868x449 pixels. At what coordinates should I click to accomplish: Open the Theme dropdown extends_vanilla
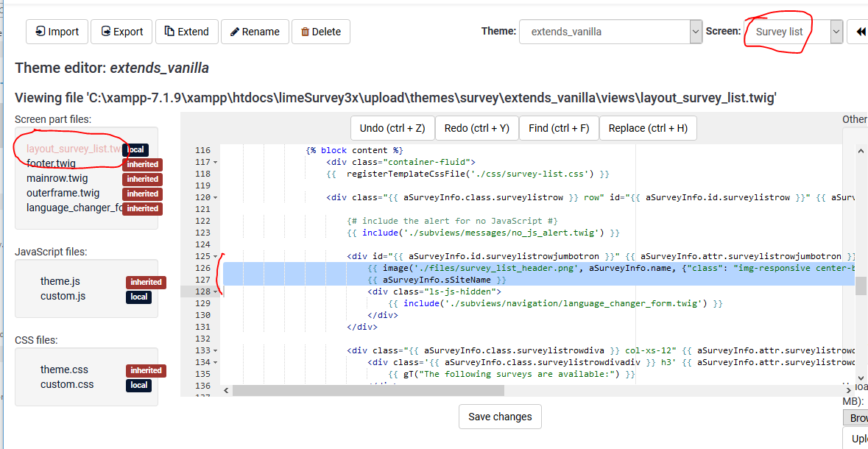click(x=610, y=32)
